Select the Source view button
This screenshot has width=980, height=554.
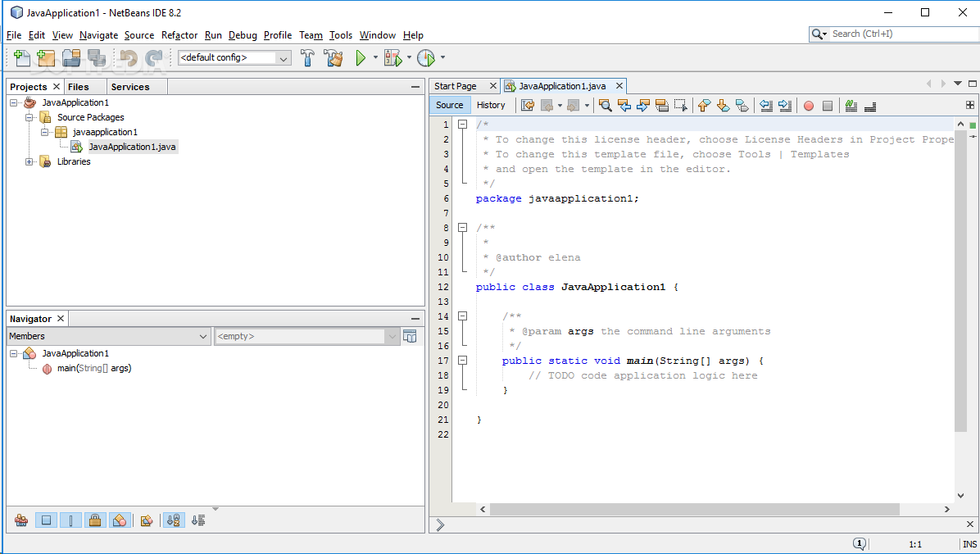point(449,105)
